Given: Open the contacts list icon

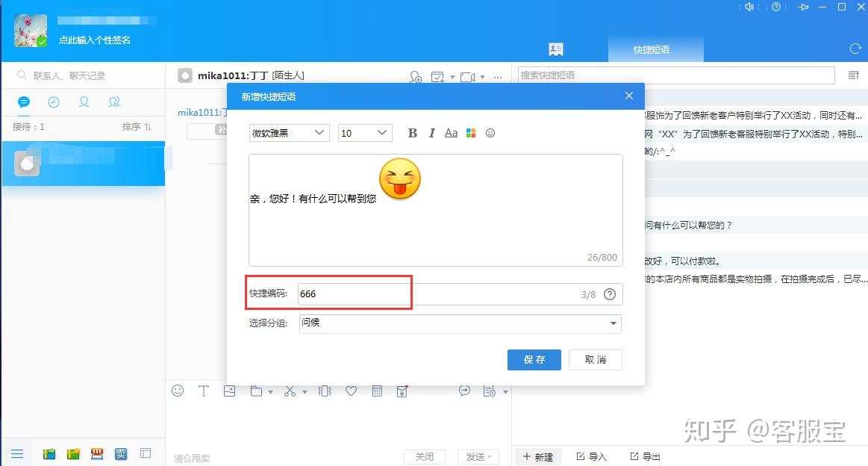Looking at the screenshot, I should pos(84,102).
